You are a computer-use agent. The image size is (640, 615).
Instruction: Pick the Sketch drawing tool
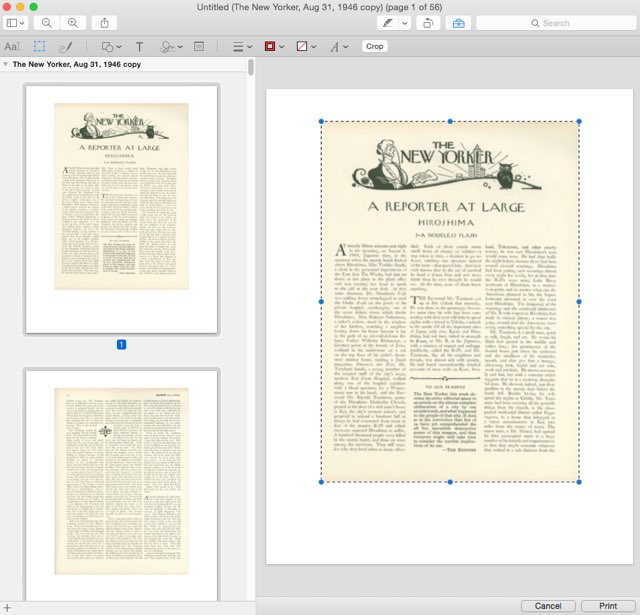[66, 47]
